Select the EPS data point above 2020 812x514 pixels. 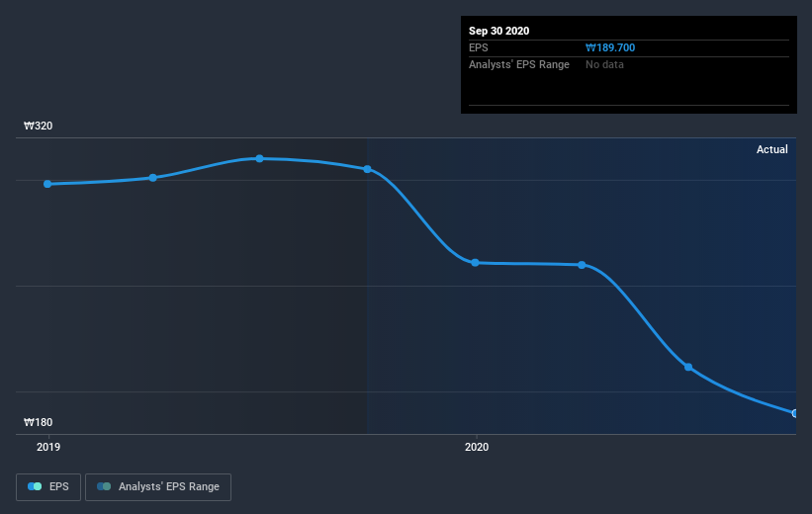click(x=475, y=262)
